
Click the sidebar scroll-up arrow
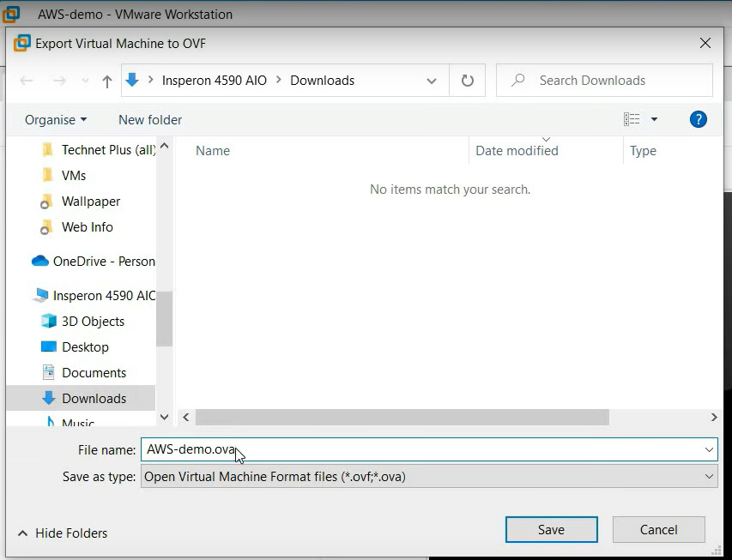tap(164, 146)
